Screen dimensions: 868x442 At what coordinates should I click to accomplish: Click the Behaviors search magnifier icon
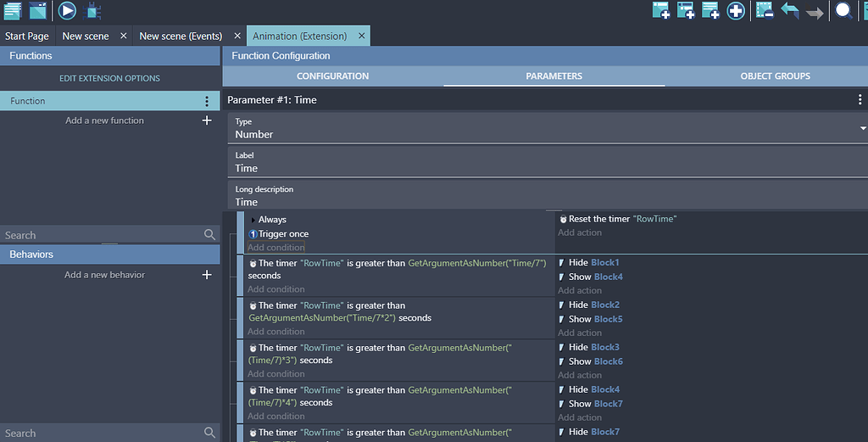coord(209,433)
